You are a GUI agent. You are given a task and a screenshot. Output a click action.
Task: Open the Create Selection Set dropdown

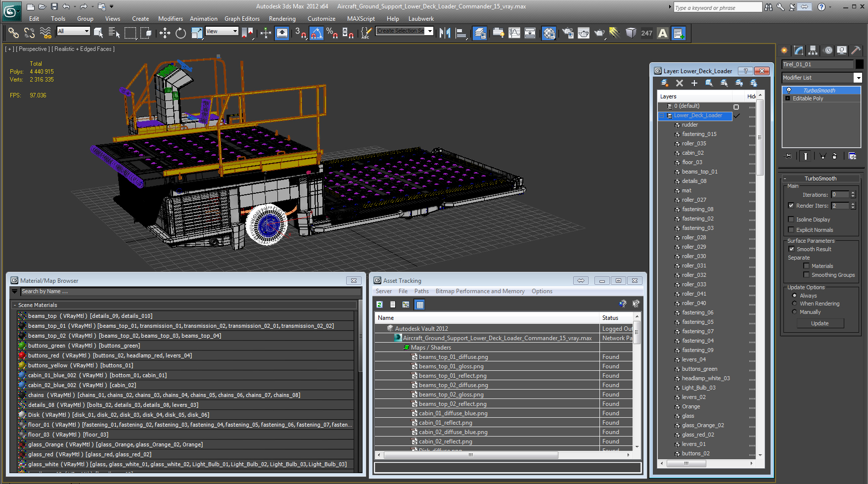430,31
